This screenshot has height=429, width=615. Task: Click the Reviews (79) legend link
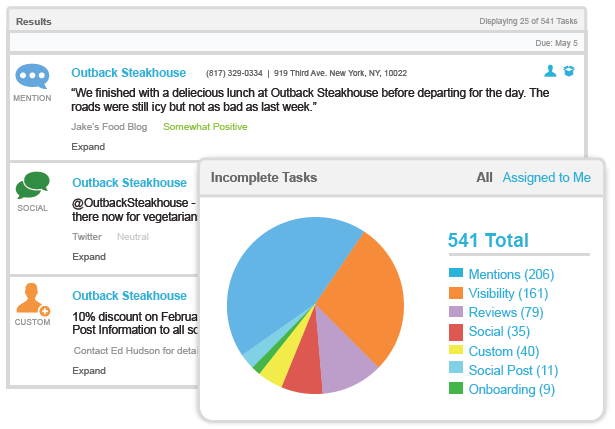tap(506, 313)
